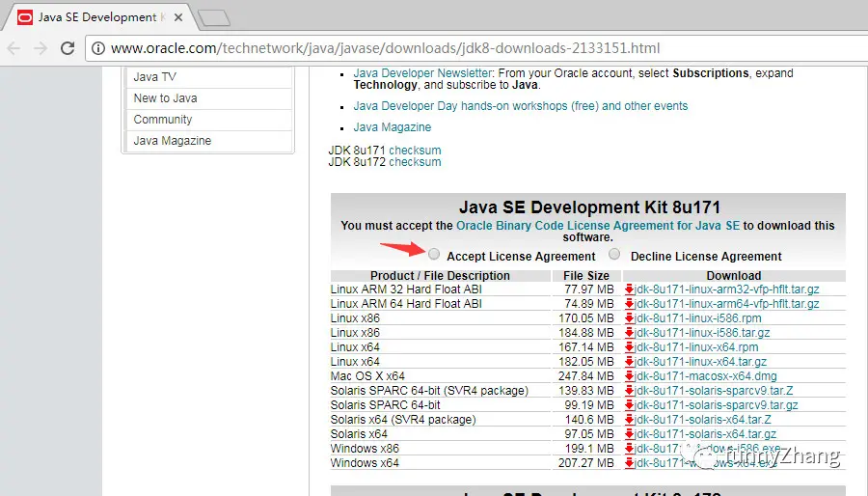
Task: Open JDK 8u171 checksum link
Action: 415,151
